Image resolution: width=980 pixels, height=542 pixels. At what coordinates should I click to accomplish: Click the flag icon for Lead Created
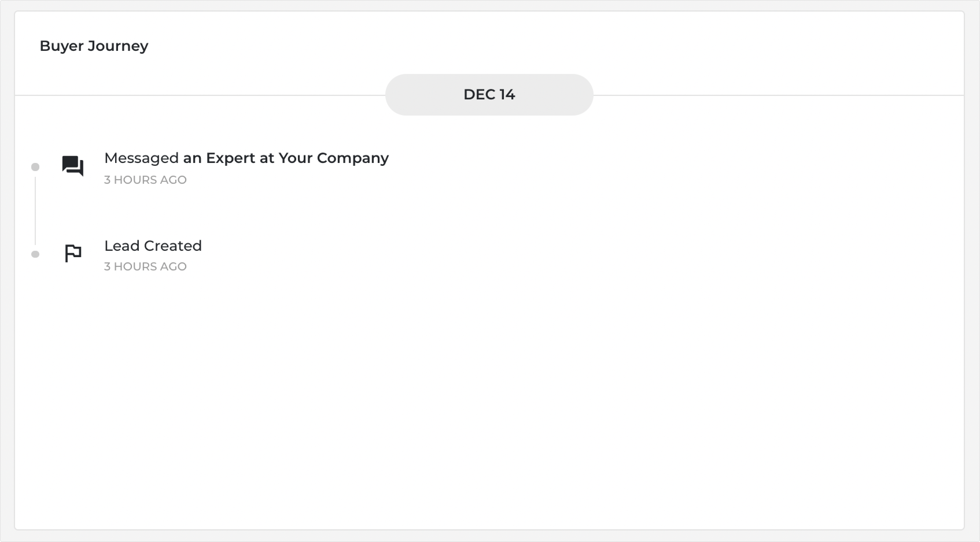tap(73, 253)
